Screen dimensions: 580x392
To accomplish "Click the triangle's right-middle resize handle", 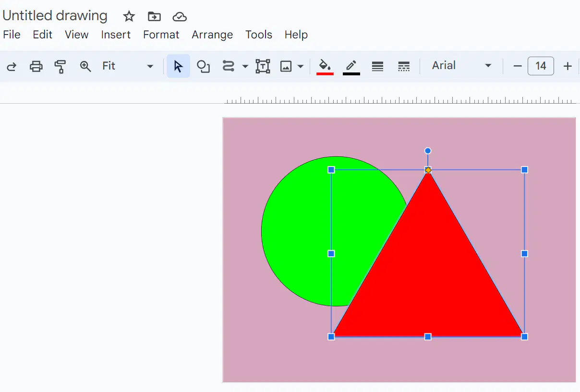I will [525, 253].
